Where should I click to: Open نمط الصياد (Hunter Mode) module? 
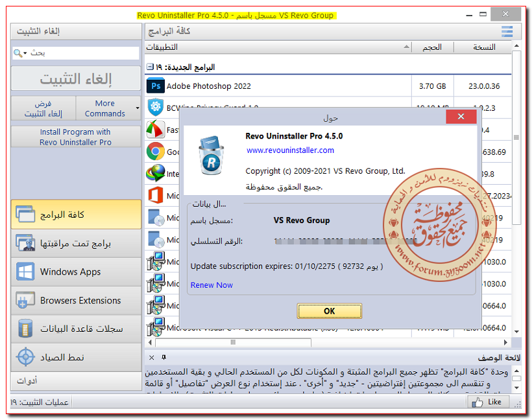(76, 357)
